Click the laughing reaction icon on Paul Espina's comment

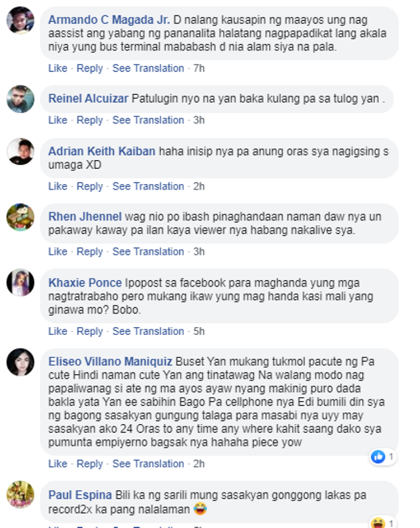click(x=378, y=523)
